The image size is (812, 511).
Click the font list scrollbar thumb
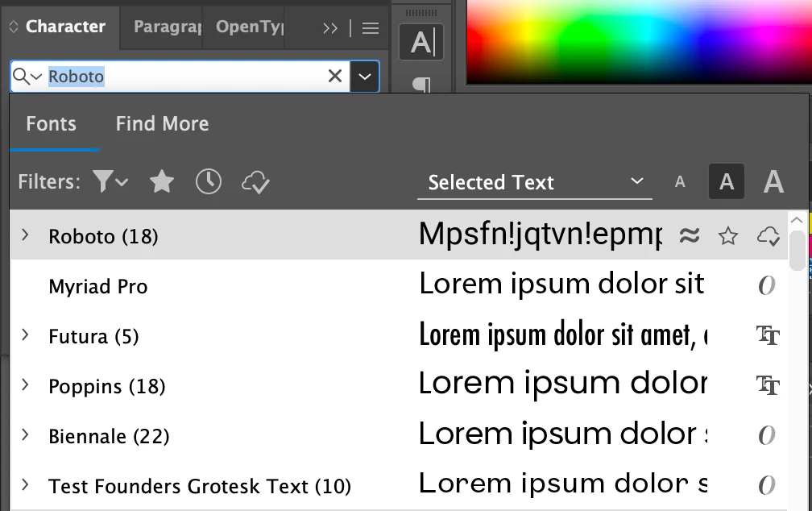(x=797, y=251)
